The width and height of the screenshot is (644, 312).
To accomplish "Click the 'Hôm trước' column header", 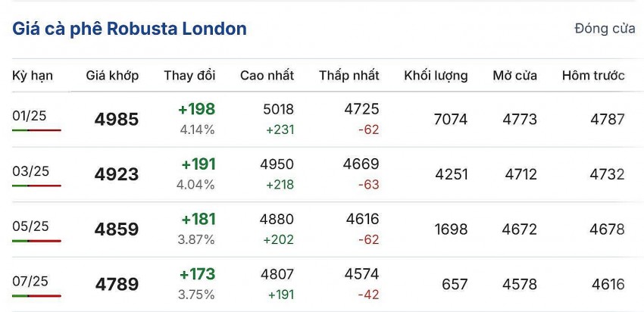I will coord(593,76).
